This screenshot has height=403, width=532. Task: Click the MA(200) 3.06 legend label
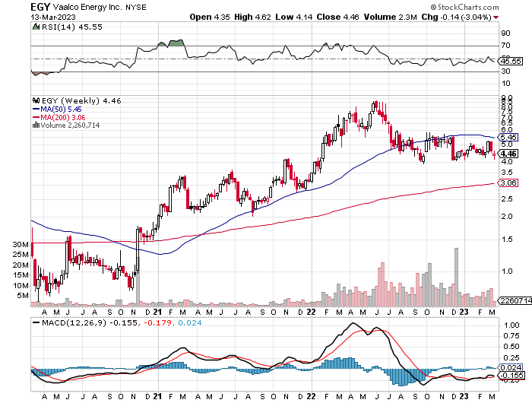click(x=63, y=117)
